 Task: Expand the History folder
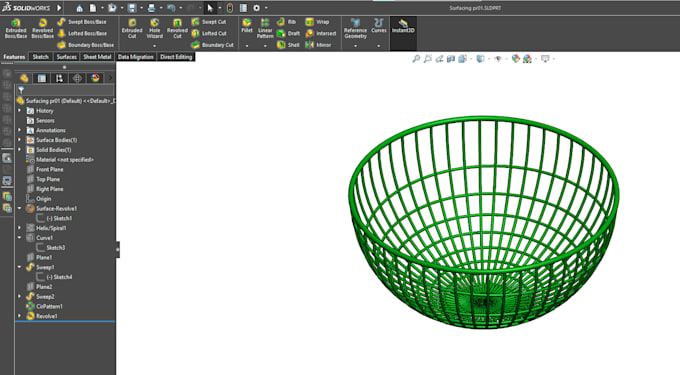tap(20, 111)
